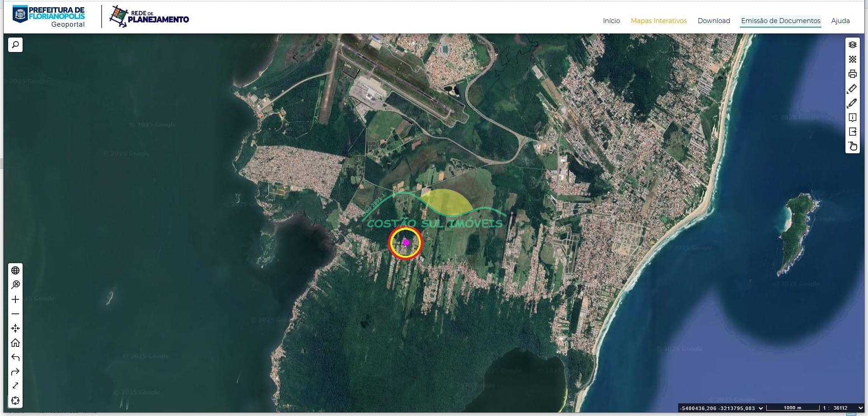
Task: Go back to previous map extent
Action: pos(15,357)
